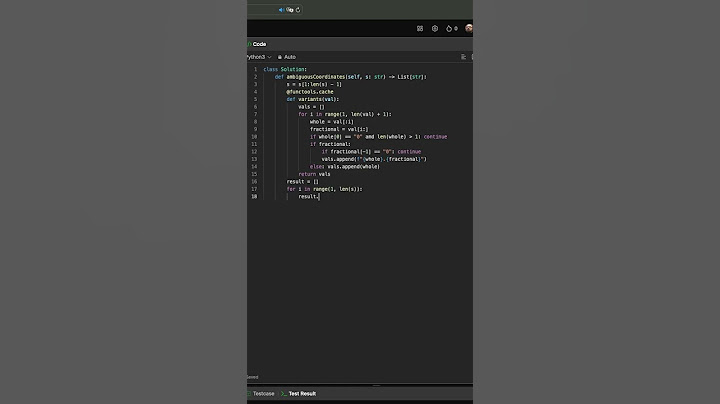The height and width of the screenshot is (404, 720).
Task: Click 'def ambiguousCoordinates' function definition line
Action: tap(351, 77)
